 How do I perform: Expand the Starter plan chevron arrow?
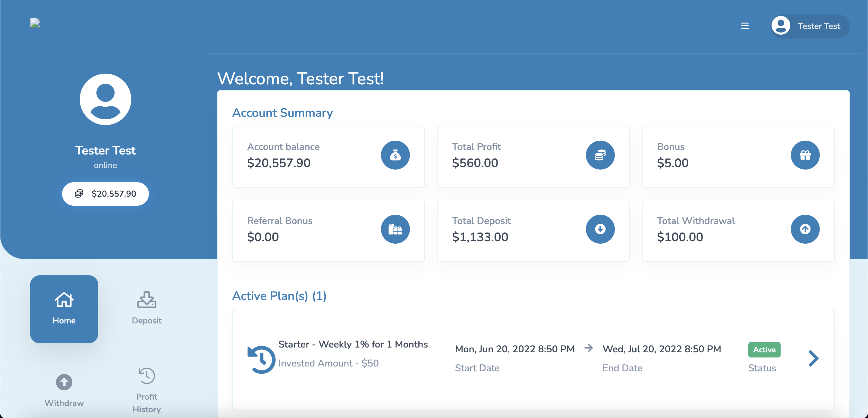pyautogui.click(x=813, y=358)
